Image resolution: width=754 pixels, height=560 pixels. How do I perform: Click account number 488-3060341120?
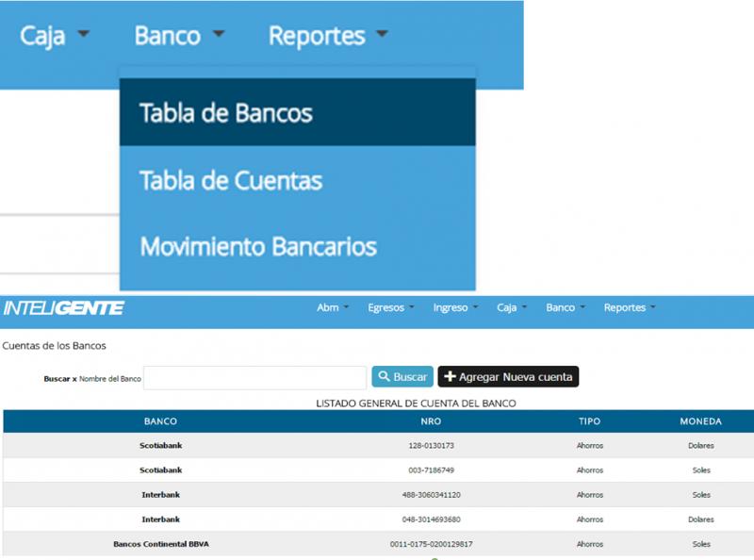(x=432, y=495)
